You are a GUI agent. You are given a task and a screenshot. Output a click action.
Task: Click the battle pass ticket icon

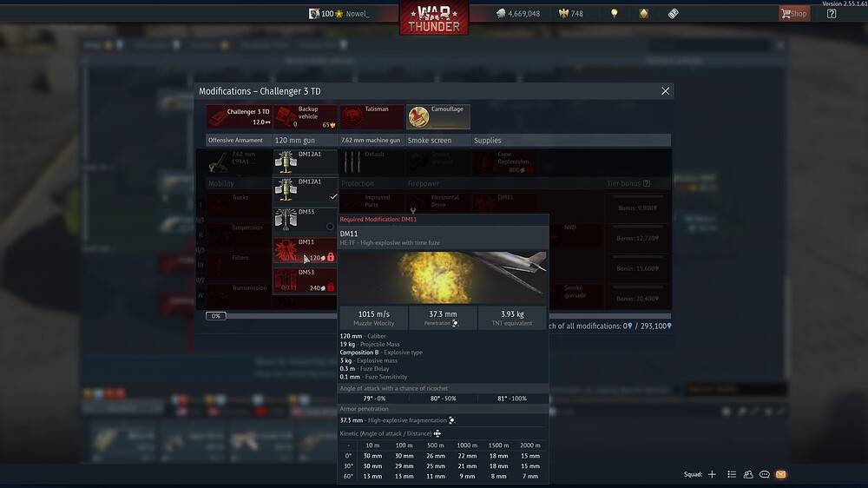673,13
